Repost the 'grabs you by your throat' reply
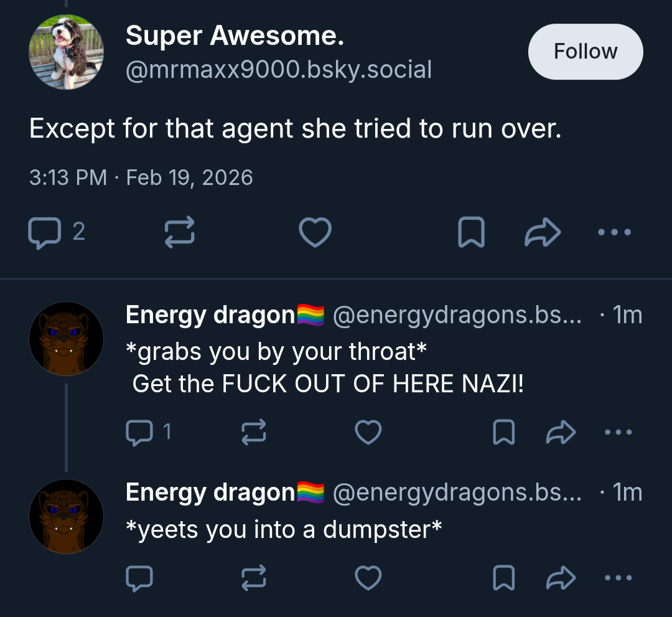Viewport: 672px width, 617px height. [x=254, y=431]
